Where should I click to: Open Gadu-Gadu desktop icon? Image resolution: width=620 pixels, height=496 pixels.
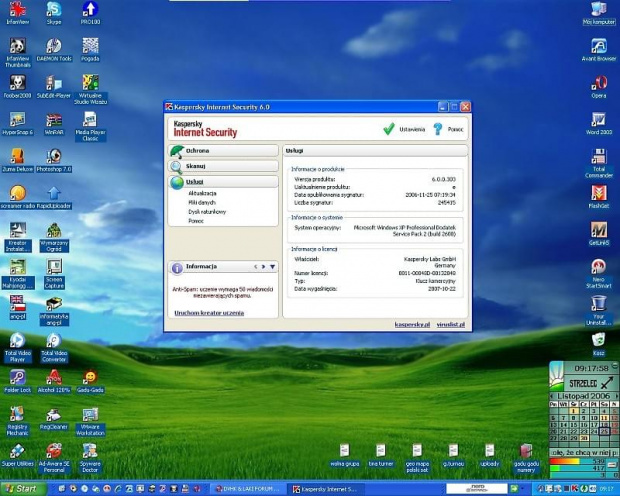pyautogui.click(x=90, y=381)
